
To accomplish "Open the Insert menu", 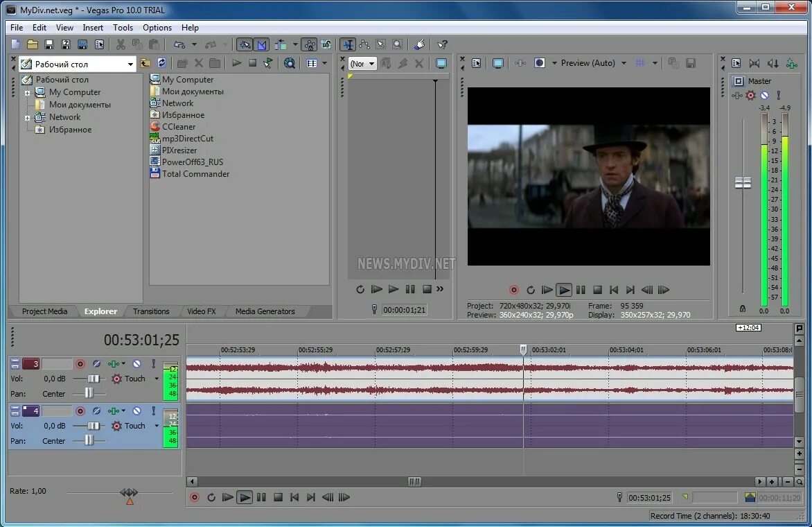I will pyautogui.click(x=93, y=28).
